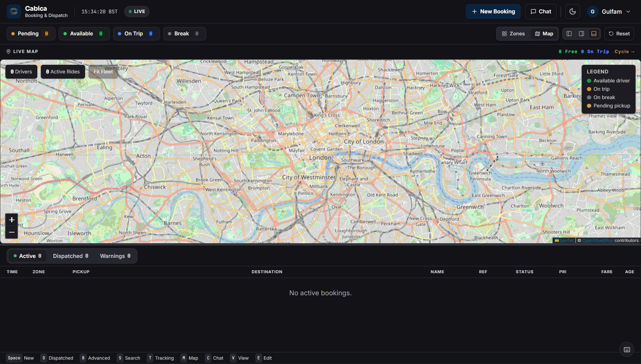Click the LIVE status indicator

point(137,12)
